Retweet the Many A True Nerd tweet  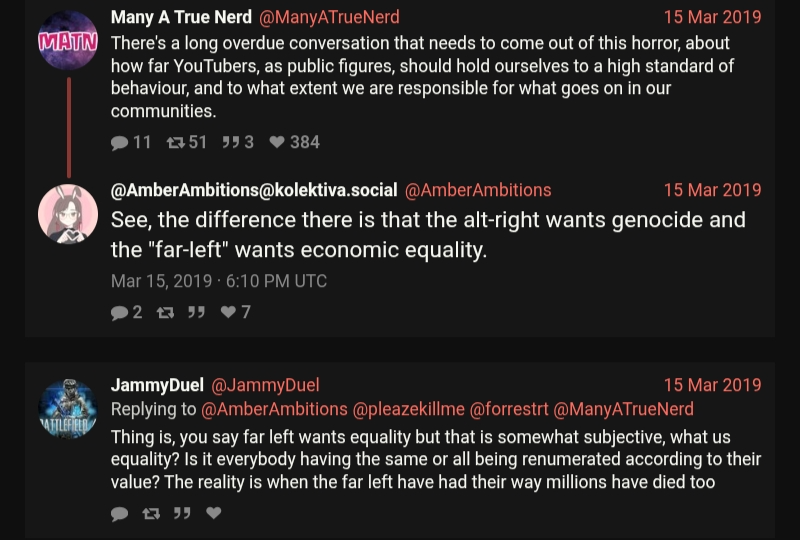tap(174, 143)
